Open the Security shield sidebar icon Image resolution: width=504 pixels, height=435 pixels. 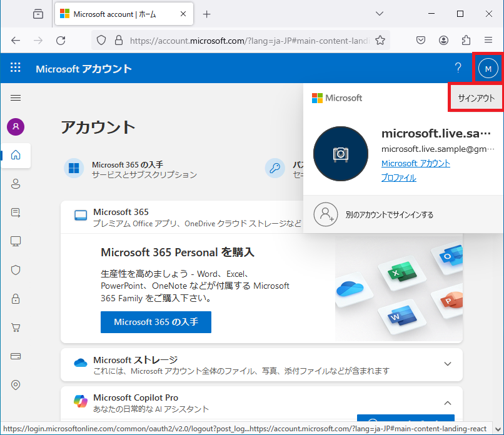(x=16, y=270)
